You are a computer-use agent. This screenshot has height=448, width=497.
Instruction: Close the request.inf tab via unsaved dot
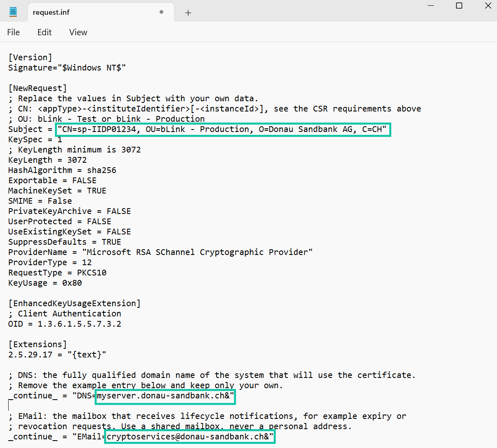(x=161, y=12)
